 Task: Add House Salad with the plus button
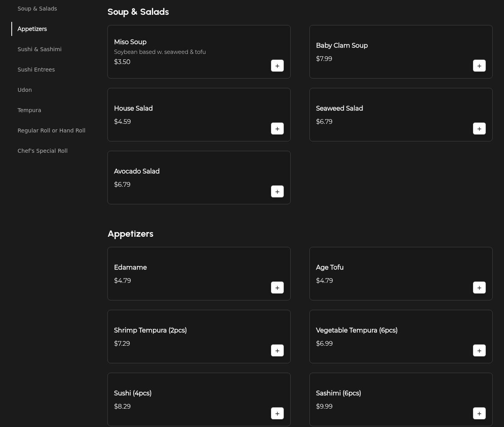pos(277,129)
